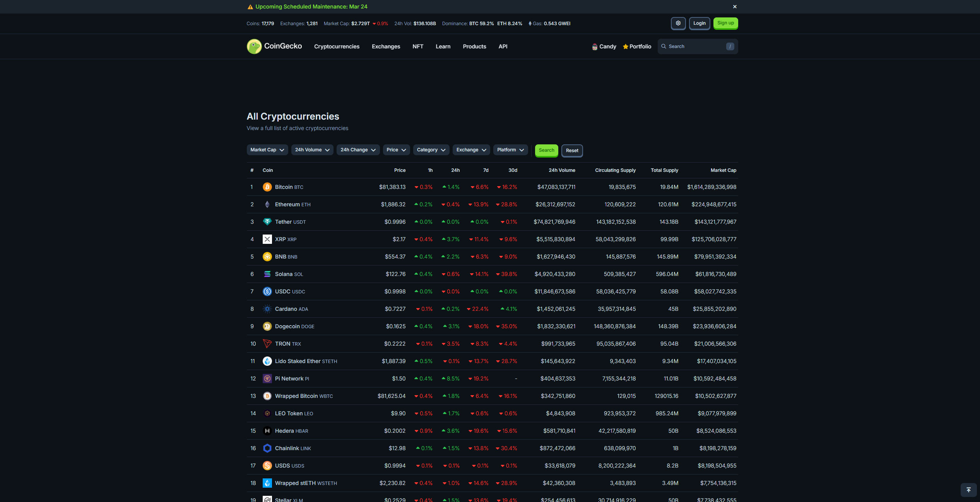Click the CoinGecko gecko logo
The image size is (980, 502).
[x=254, y=46]
